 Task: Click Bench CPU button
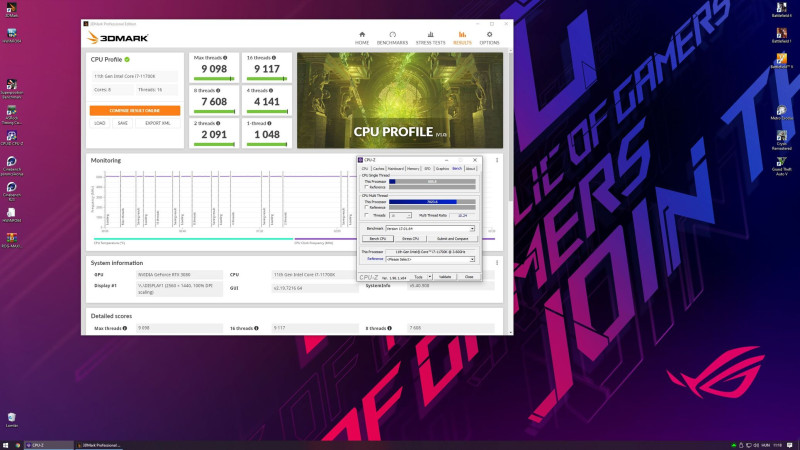378,238
